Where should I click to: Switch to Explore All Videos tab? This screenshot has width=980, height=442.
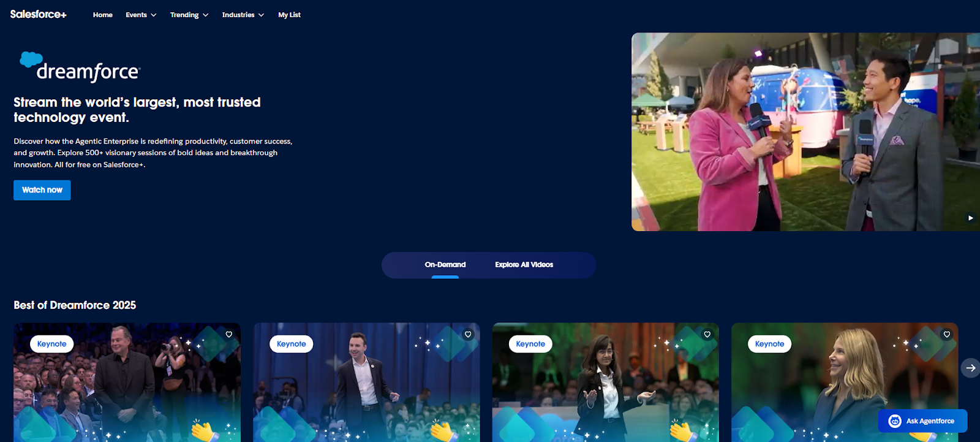(524, 265)
